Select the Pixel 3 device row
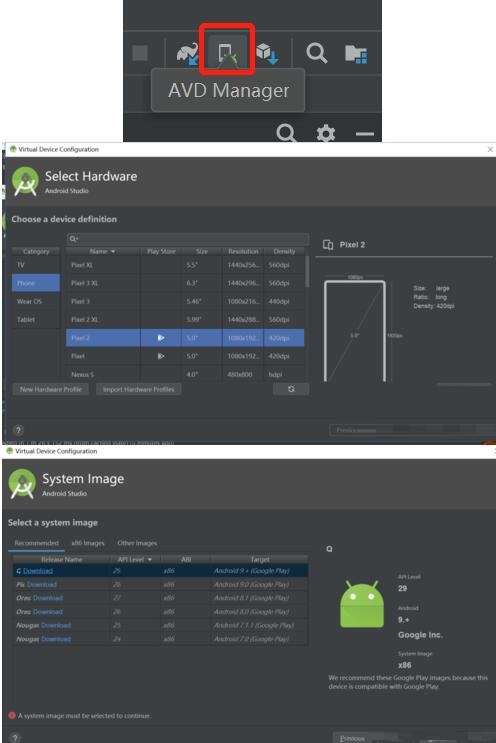The height and width of the screenshot is (743, 496). pos(185,301)
